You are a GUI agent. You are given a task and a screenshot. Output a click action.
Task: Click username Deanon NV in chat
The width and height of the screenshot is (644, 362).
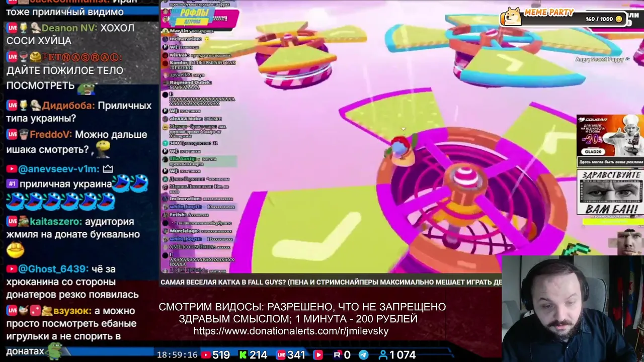[x=69, y=28]
